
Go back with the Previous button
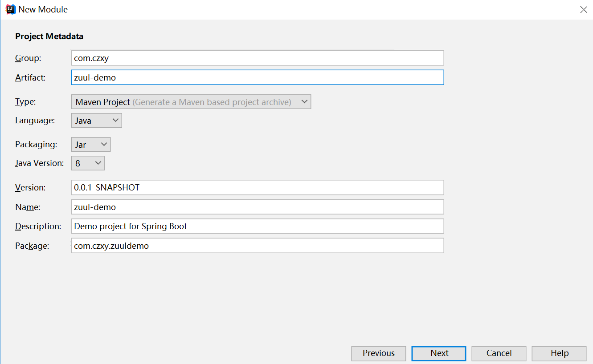379,353
